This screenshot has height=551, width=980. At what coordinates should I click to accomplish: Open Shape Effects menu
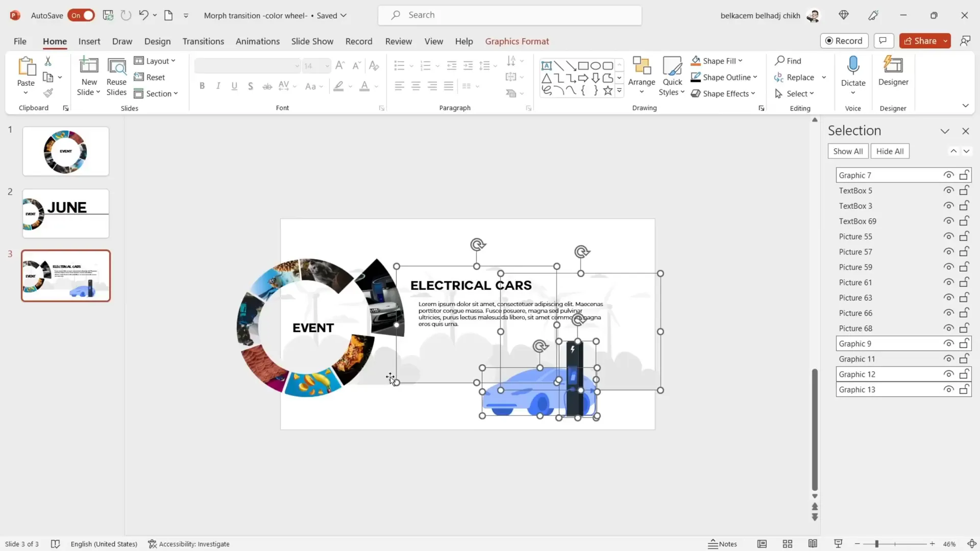[723, 93]
